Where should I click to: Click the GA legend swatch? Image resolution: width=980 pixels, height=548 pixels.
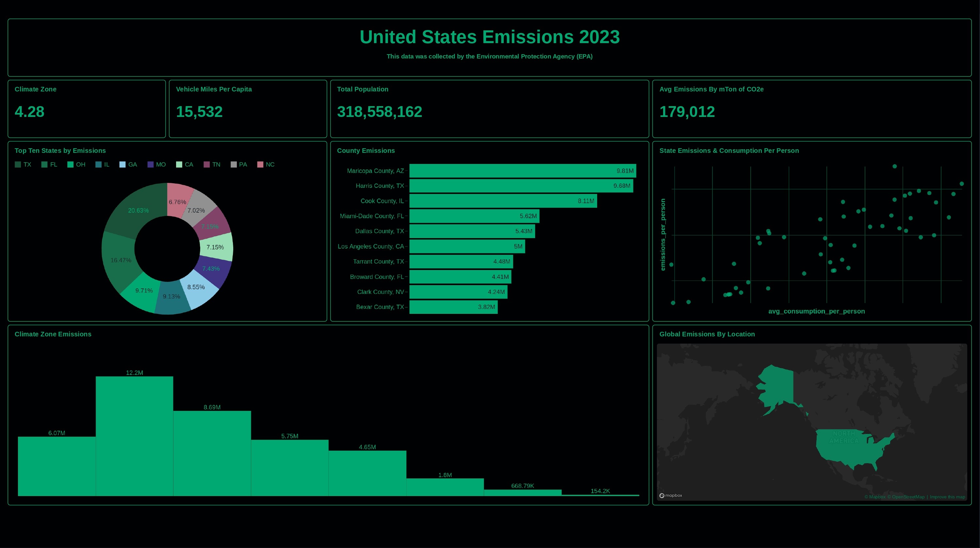[x=122, y=164]
